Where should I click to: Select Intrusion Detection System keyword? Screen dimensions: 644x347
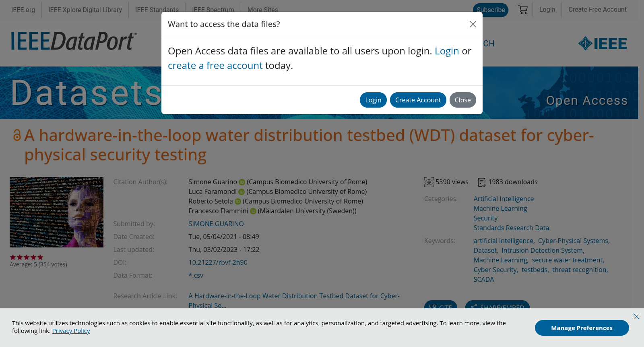(x=542, y=250)
